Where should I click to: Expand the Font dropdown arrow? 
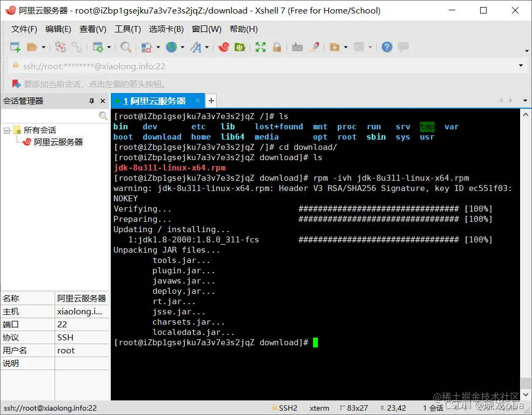coord(207,47)
